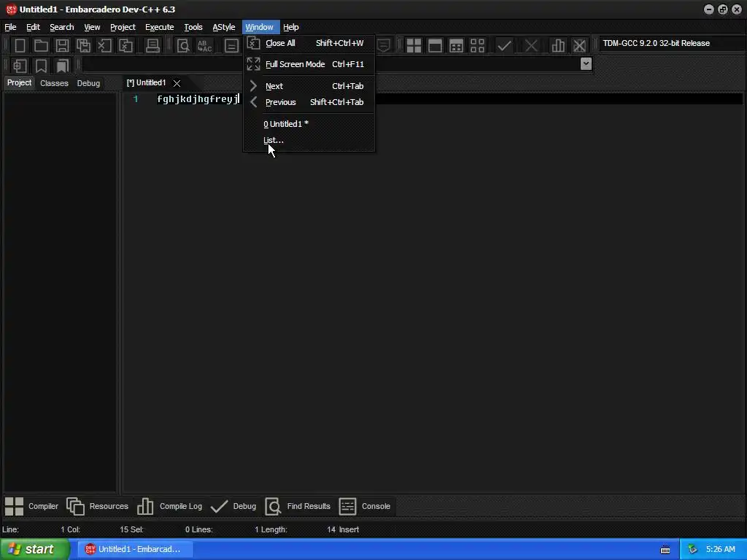Click List... in the Window menu
Screen dimensions: 747x560
point(309,140)
